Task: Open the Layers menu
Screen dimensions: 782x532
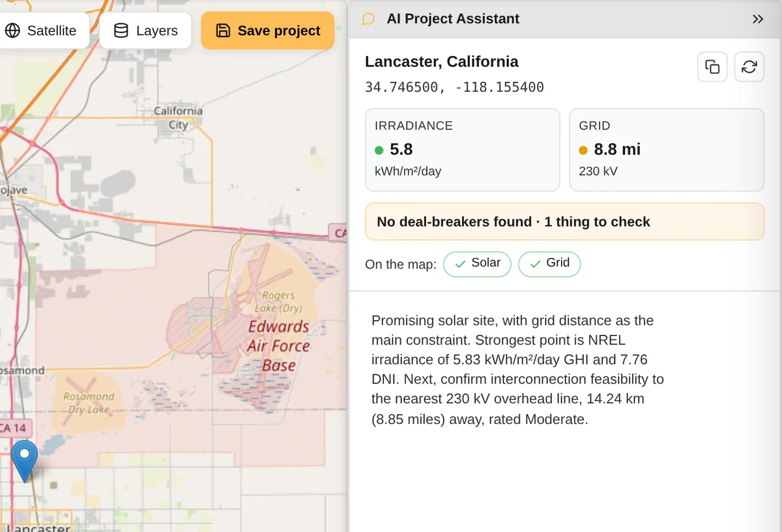Action: [x=145, y=31]
